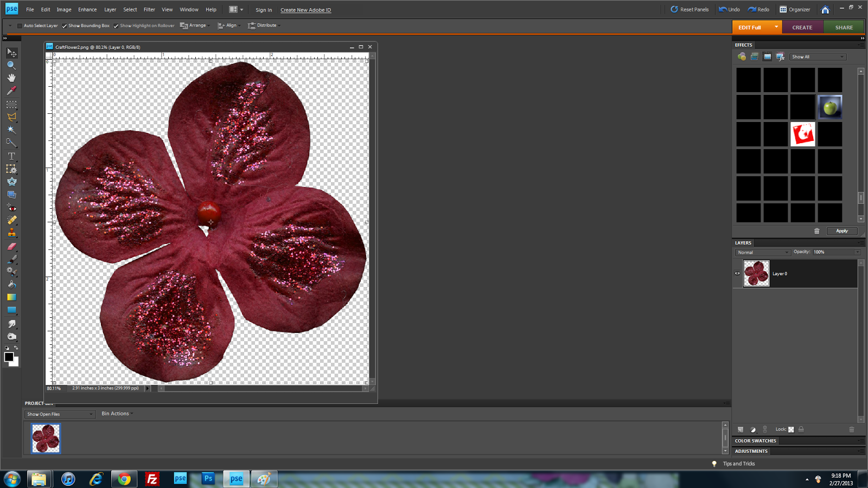The height and width of the screenshot is (488, 868).
Task: Open the Filter menu
Action: [x=149, y=9]
